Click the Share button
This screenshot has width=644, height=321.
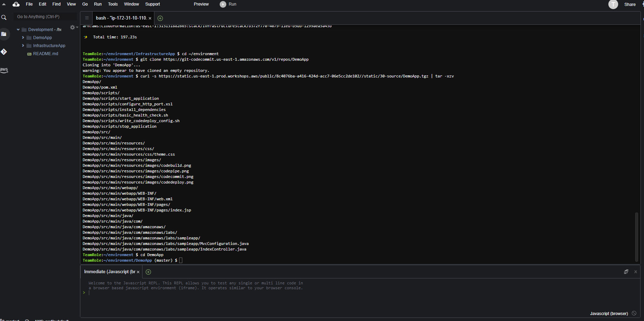click(x=630, y=5)
